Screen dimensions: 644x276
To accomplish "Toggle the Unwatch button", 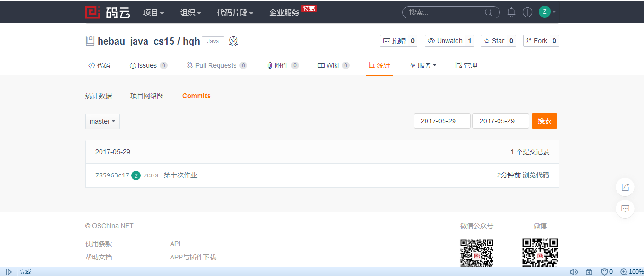I will (x=445, y=41).
